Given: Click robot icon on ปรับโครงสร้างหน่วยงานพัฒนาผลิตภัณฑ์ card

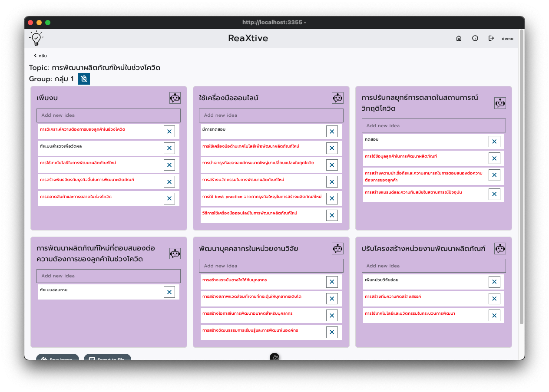Looking at the screenshot, I should [x=500, y=249].
